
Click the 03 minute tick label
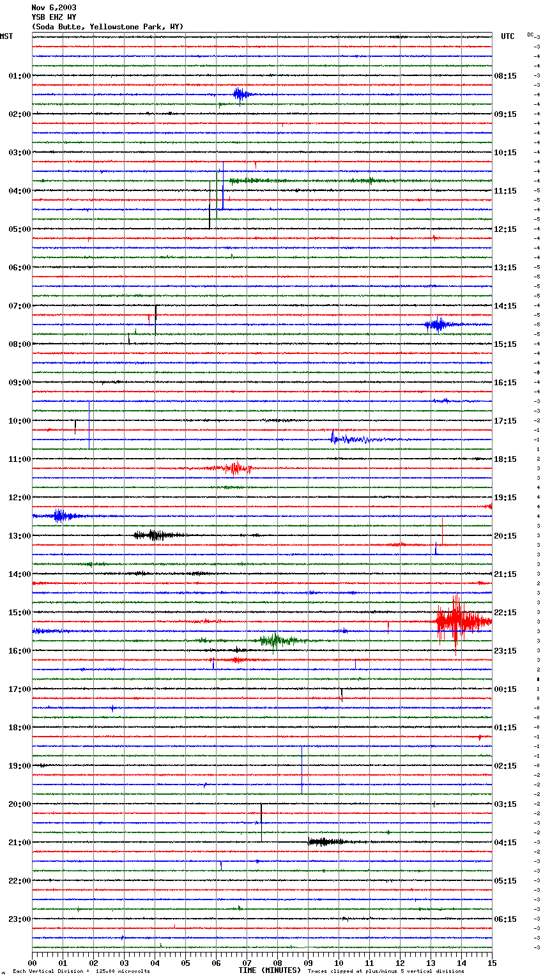click(x=124, y=963)
